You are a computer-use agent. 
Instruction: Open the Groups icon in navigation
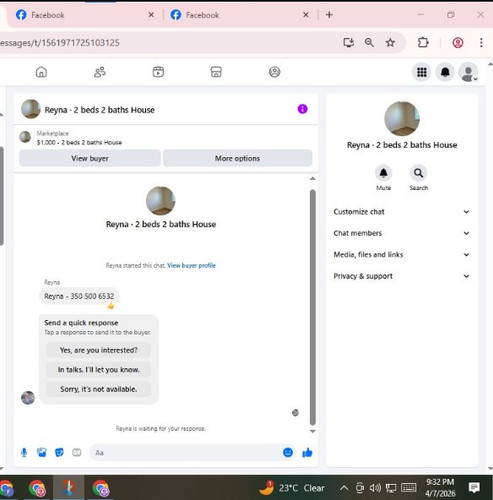coord(274,72)
